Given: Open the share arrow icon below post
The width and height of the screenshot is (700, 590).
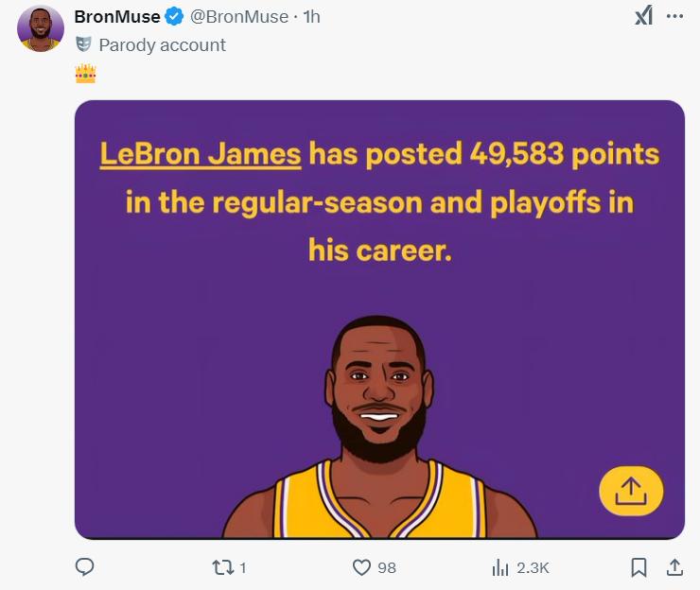Looking at the screenshot, I should pyautogui.click(x=674, y=567).
